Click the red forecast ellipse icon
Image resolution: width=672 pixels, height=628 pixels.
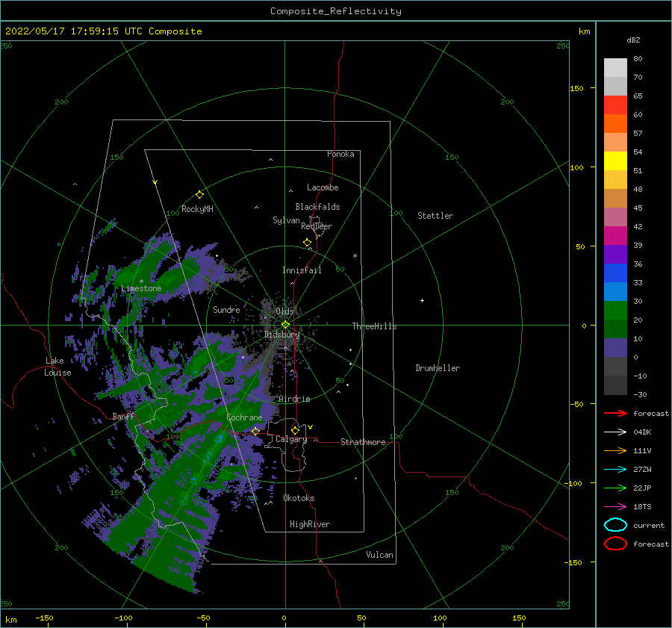tap(615, 544)
